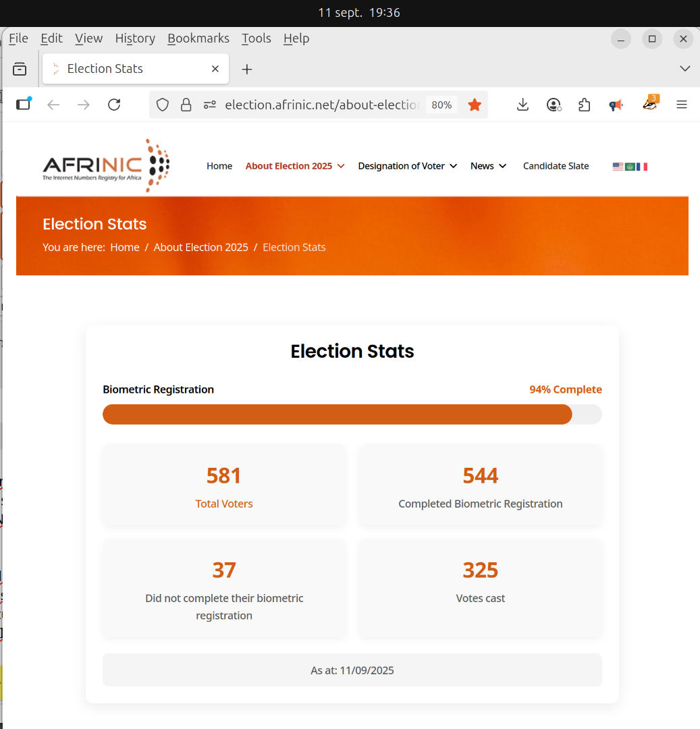Click the padlock site security icon
700x729 pixels.
click(x=186, y=105)
